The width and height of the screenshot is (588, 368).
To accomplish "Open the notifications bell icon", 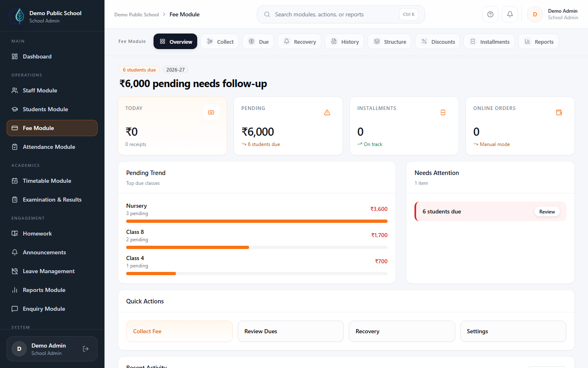I will [x=510, y=14].
